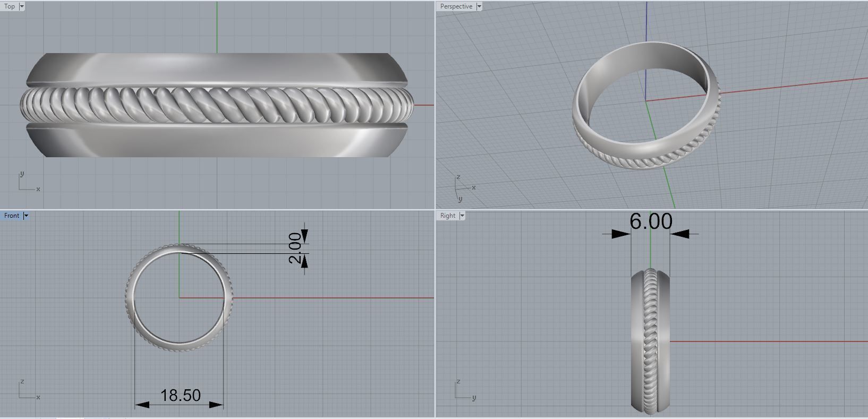Click the Top viewport axis icon
Viewport: 868px width, 419px height.
pos(29,182)
